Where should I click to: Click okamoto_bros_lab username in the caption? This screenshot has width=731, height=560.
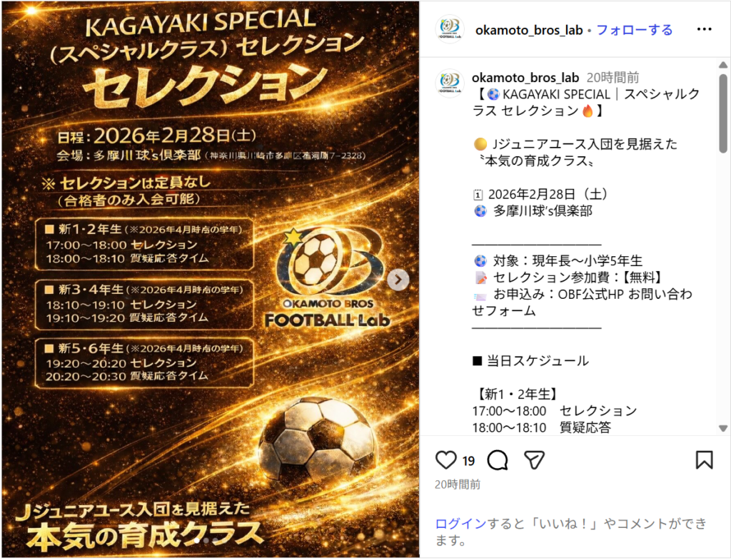point(525,77)
